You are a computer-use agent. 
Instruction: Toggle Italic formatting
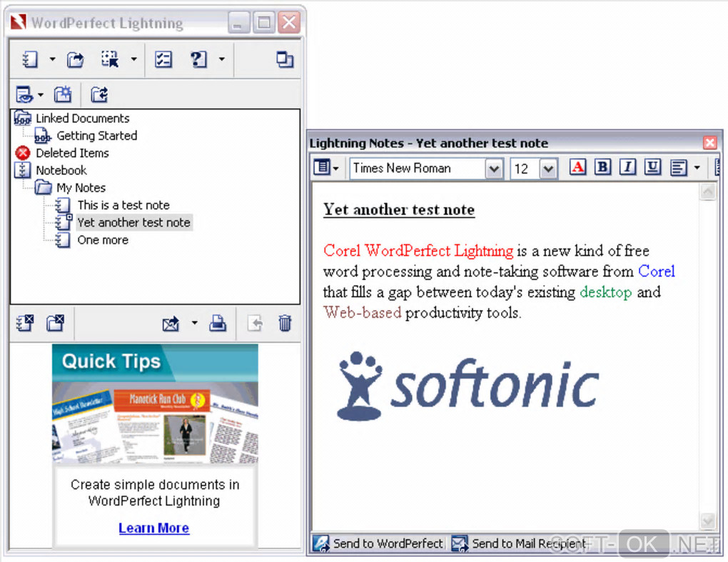click(x=627, y=167)
